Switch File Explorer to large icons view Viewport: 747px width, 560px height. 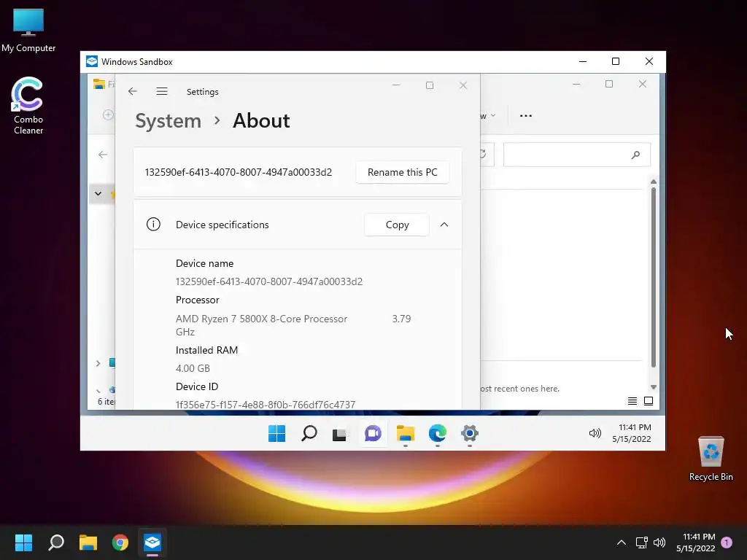tap(649, 401)
